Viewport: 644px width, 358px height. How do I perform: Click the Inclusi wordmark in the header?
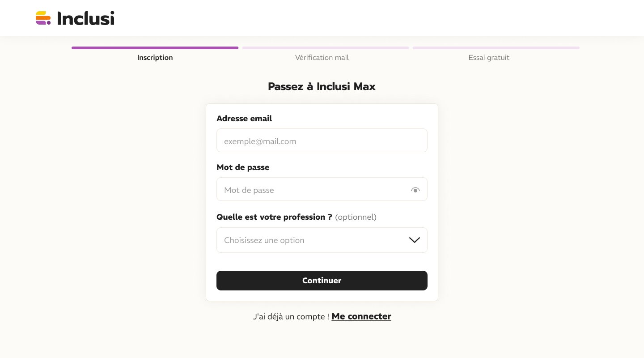coord(86,18)
